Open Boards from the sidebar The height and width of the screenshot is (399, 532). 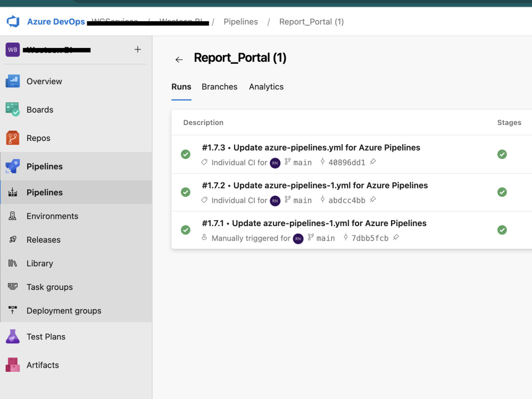click(39, 110)
